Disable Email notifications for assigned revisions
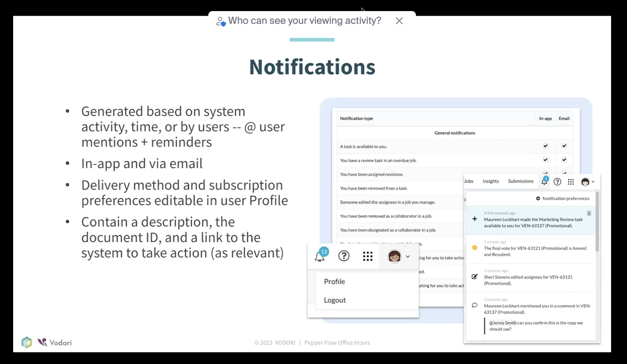This screenshot has width=627, height=364. (564, 173)
